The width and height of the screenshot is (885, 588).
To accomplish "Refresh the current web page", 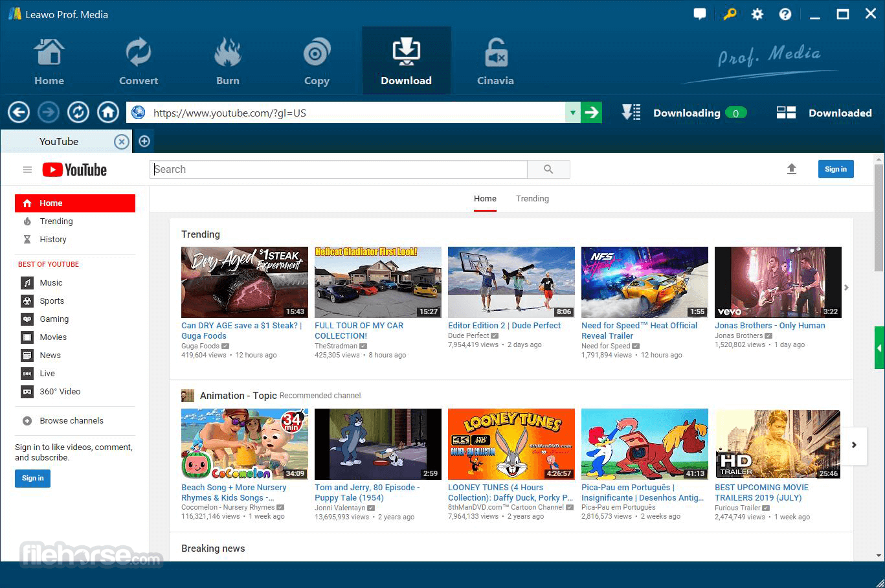I will 78,113.
